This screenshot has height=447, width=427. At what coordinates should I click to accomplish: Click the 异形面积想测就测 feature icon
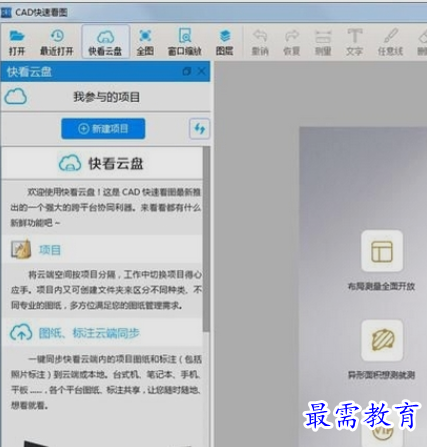coord(382,340)
